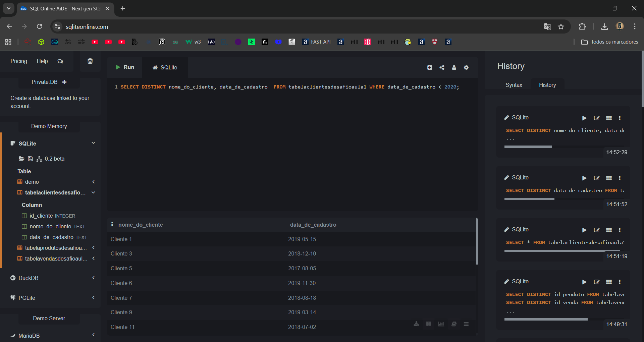Open the settings gear in editor toolbar
The image size is (644, 342).
[x=466, y=68]
